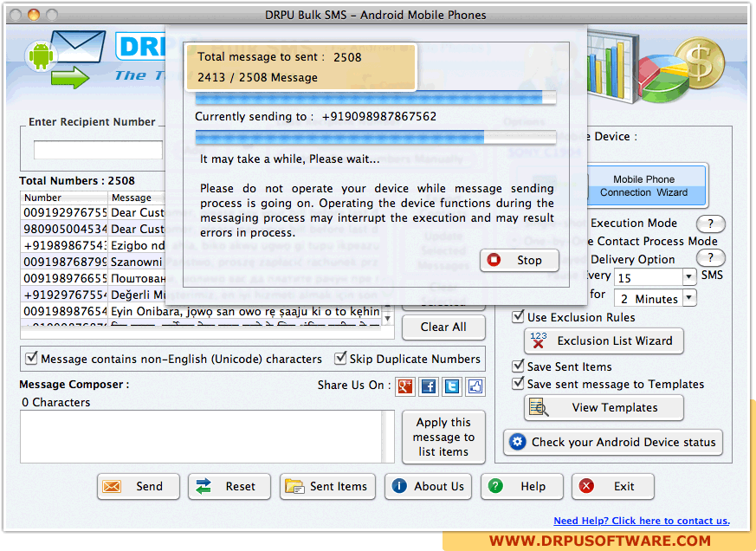The image size is (756, 551).
Task: Click the Enter Recipient Number field
Action: click(99, 150)
